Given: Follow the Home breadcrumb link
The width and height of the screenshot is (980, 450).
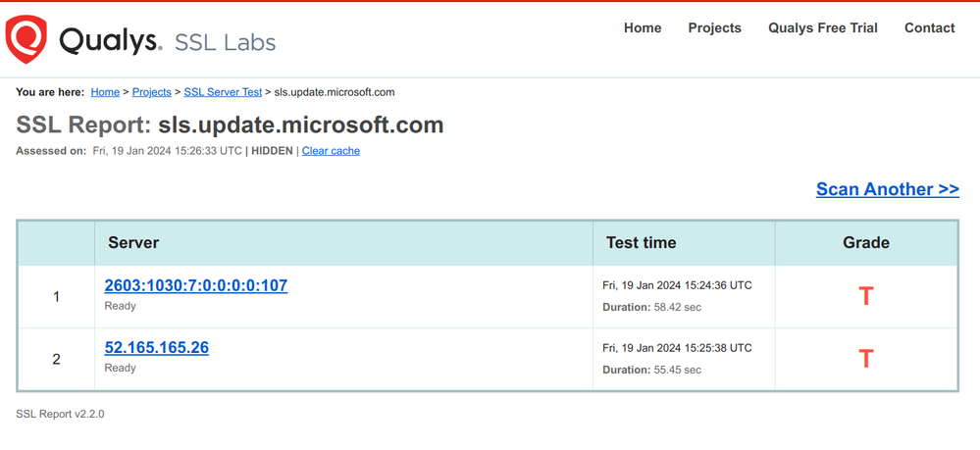Looking at the screenshot, I should point(105,92).
